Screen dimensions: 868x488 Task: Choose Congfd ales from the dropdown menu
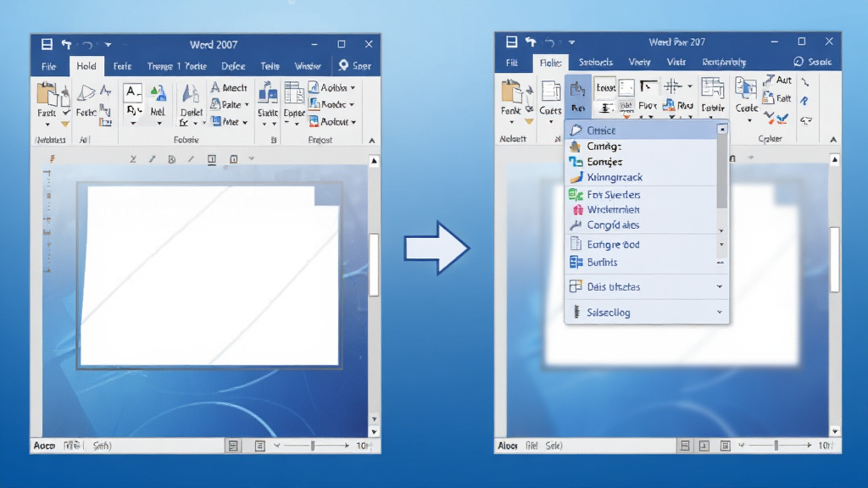(x=643, y=225)
